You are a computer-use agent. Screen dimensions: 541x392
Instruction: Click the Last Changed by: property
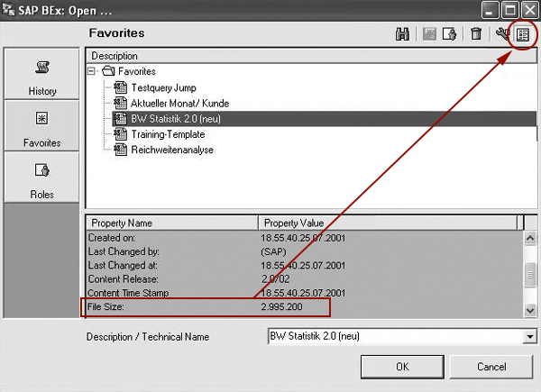point(124,251)
